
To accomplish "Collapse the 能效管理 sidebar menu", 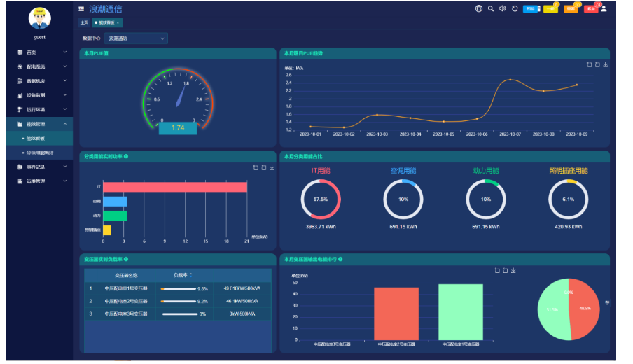I will click(41, 124).
